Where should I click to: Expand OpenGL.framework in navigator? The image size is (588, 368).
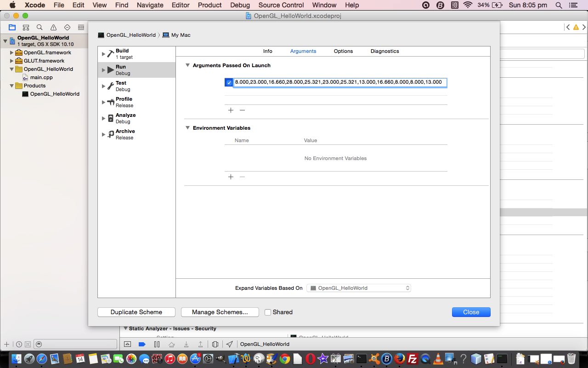tap(11, 52)
